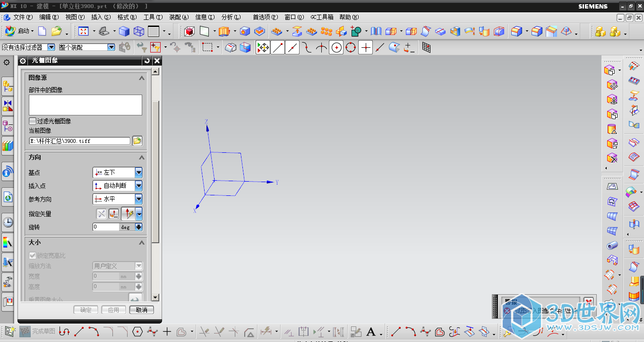Select the wireframe cube rendering icon
644x342 pixels.
[139, 32]
